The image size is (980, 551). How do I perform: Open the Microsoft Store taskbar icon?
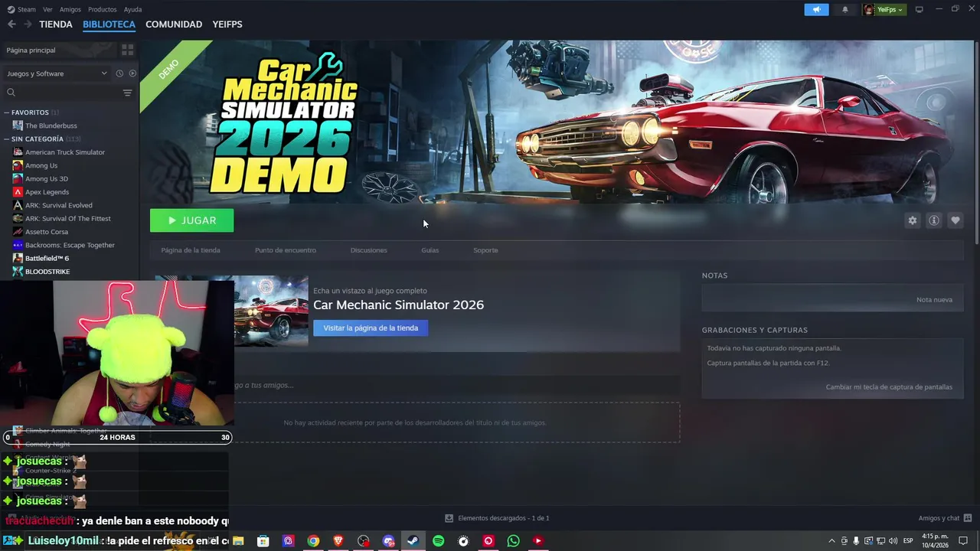[x=263, y=541]
